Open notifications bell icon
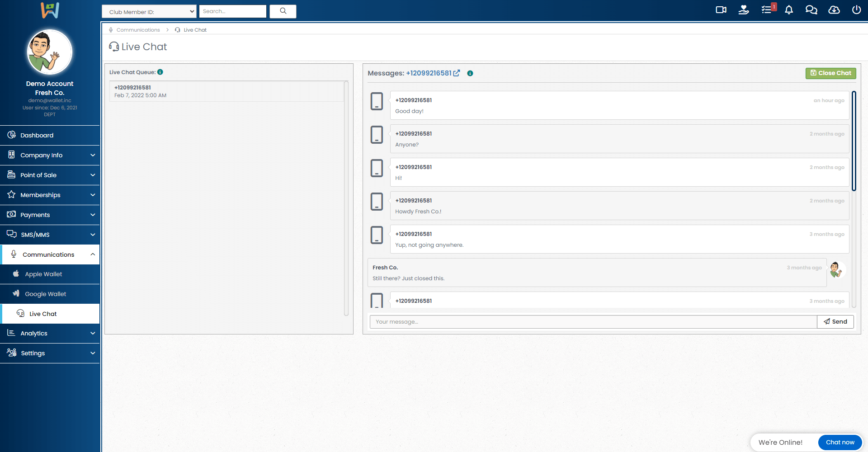The height and width of the screenshot is (452, 868). (x=789, y=10)
